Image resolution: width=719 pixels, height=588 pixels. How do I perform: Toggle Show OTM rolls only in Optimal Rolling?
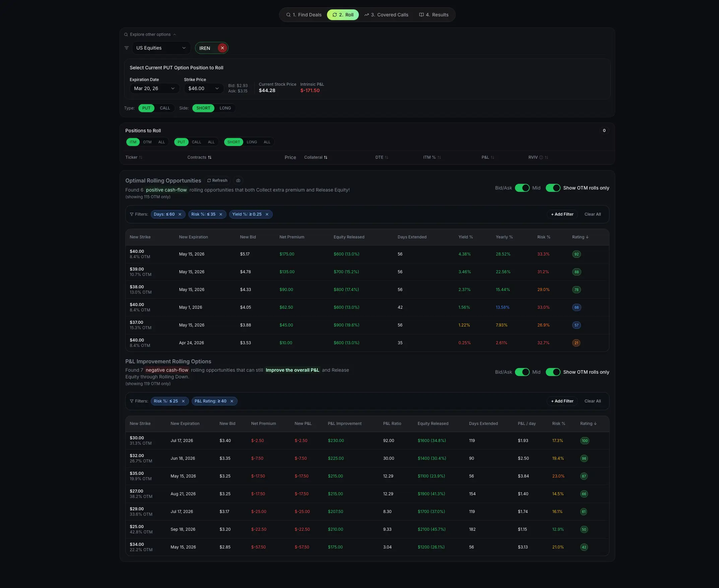click(x=553, y=188)
